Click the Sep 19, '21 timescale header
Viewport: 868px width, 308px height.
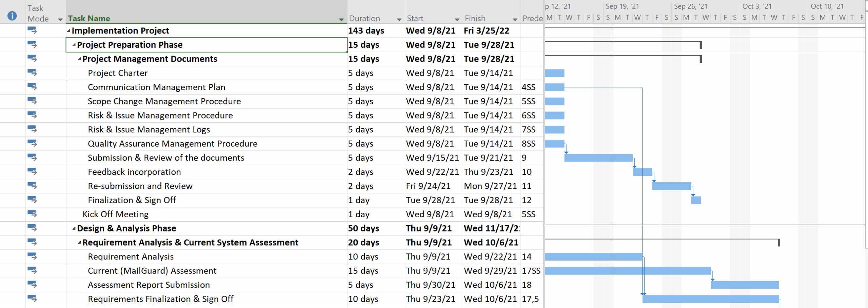(622, 6)
